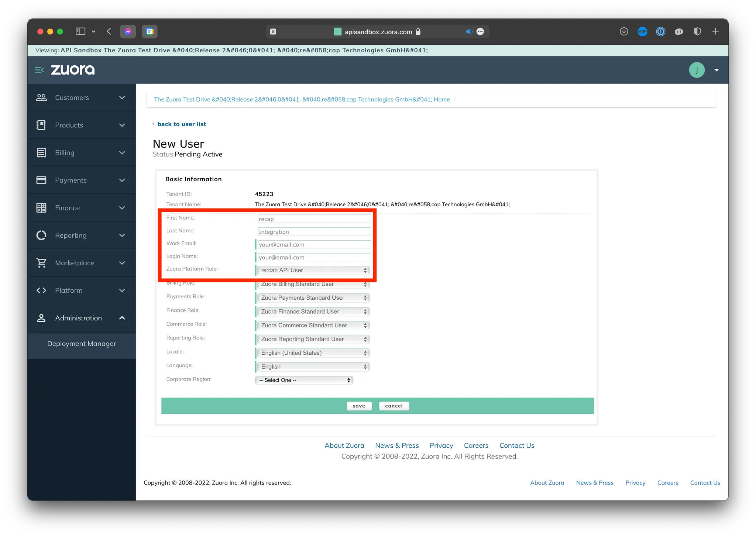Click the Billing sidebar icon
756x537 pixels.
(x=41, y=152)
